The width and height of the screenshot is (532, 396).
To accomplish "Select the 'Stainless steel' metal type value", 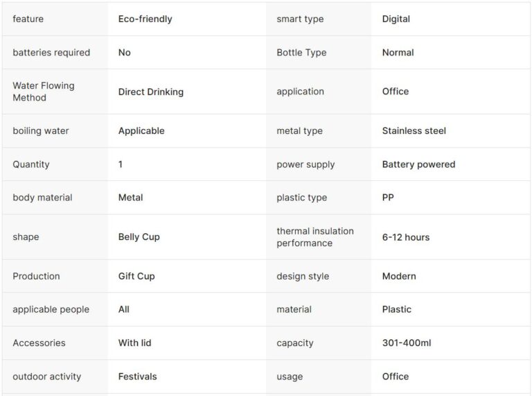I will pyautogui.click(x=414, y=131).
